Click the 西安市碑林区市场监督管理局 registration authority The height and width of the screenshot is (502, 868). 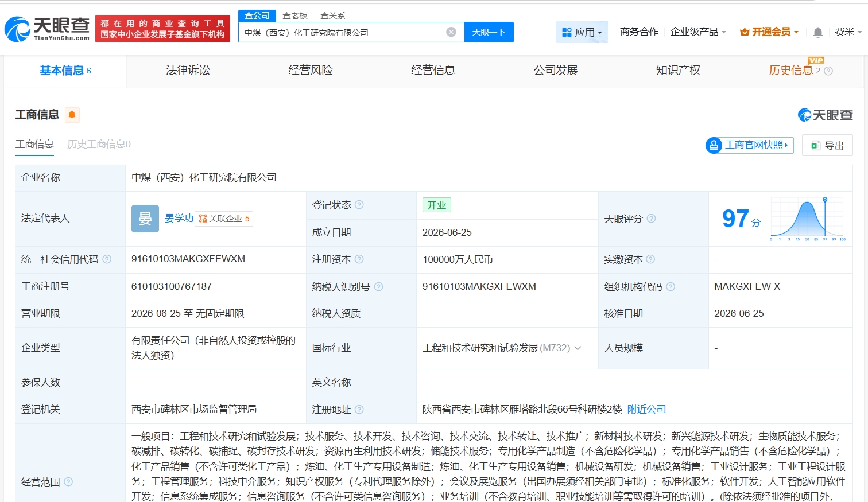194,409
